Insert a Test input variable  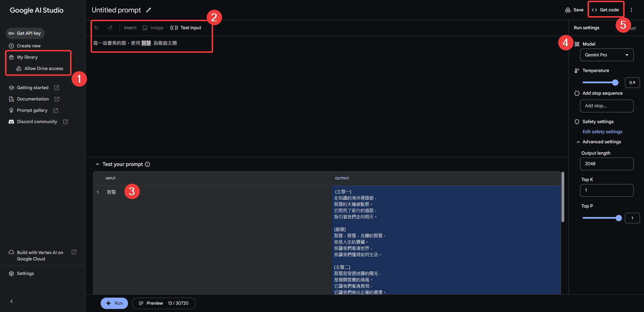[x=186, y=28]
